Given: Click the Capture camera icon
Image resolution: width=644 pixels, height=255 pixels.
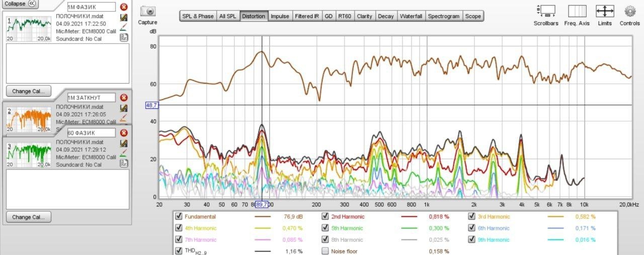Looking at the screenshot, I should 147,11.
